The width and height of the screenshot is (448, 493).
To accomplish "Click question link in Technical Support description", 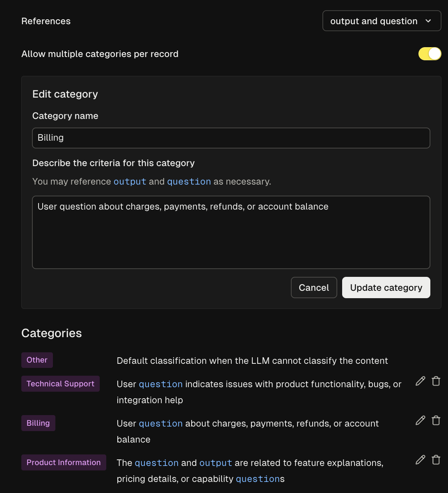I will click(x=160, y=384).
